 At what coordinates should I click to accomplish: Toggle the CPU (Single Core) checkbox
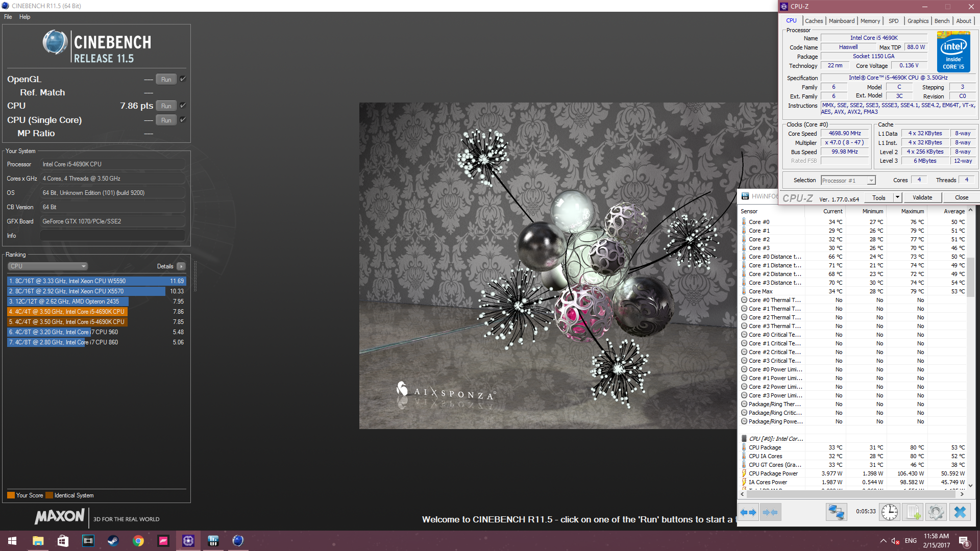(183, 120)
